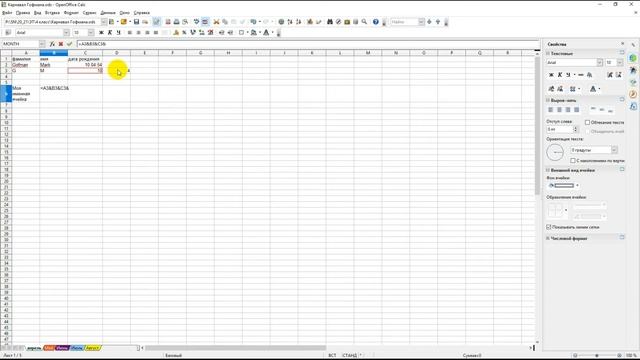Toggle Bold in the formatting toolbar
The width and height of the screenshot is (640, 360).
[x=101, y=32]
